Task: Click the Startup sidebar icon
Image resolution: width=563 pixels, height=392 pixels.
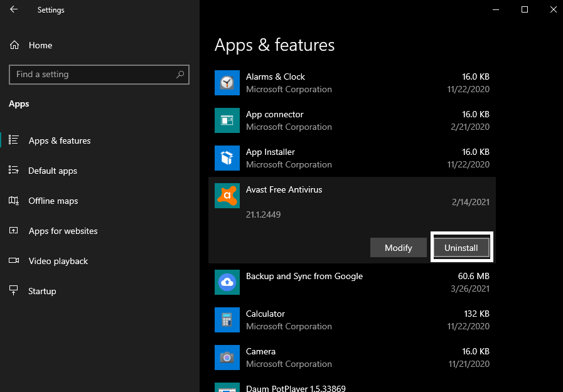Action: click(14, 290)
